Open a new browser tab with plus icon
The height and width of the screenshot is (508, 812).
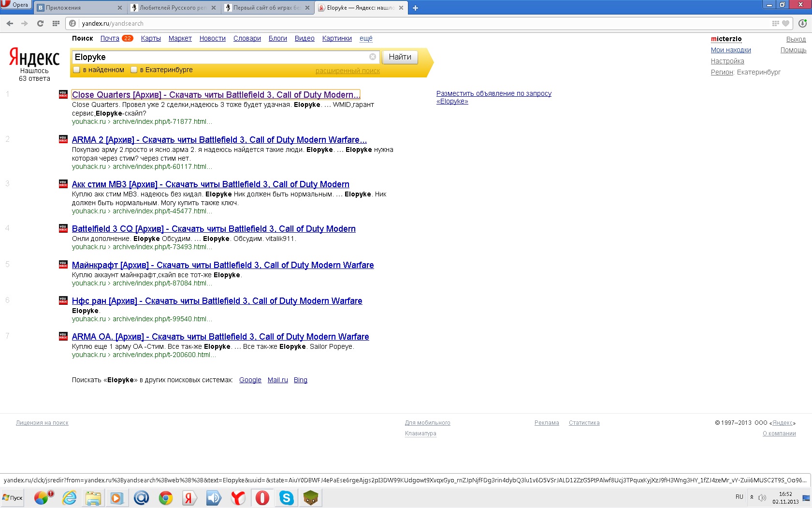pyautogui.click(x=415, y=8)
